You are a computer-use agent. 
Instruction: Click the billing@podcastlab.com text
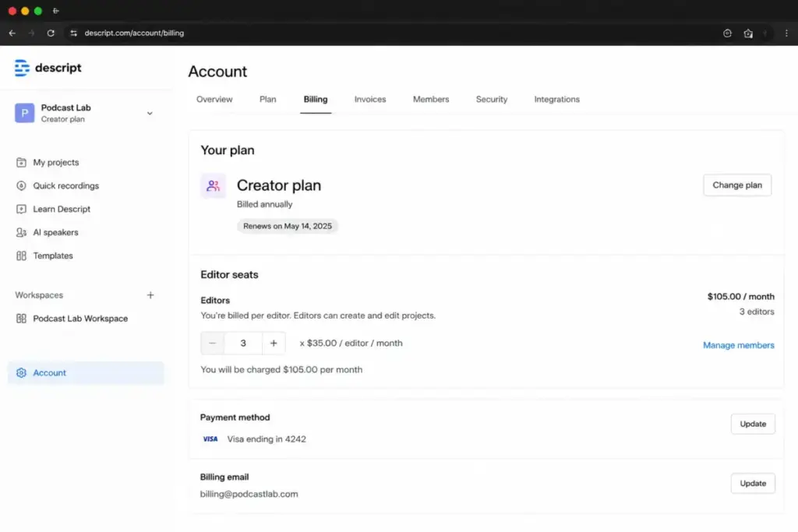249,495
